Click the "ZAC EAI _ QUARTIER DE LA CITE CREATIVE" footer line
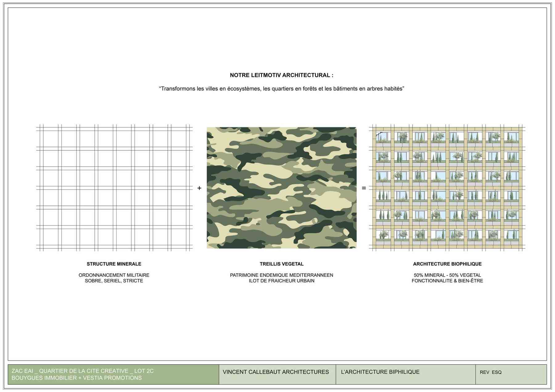The height and width of the screenshot is (392, 555). pos(82,371)
